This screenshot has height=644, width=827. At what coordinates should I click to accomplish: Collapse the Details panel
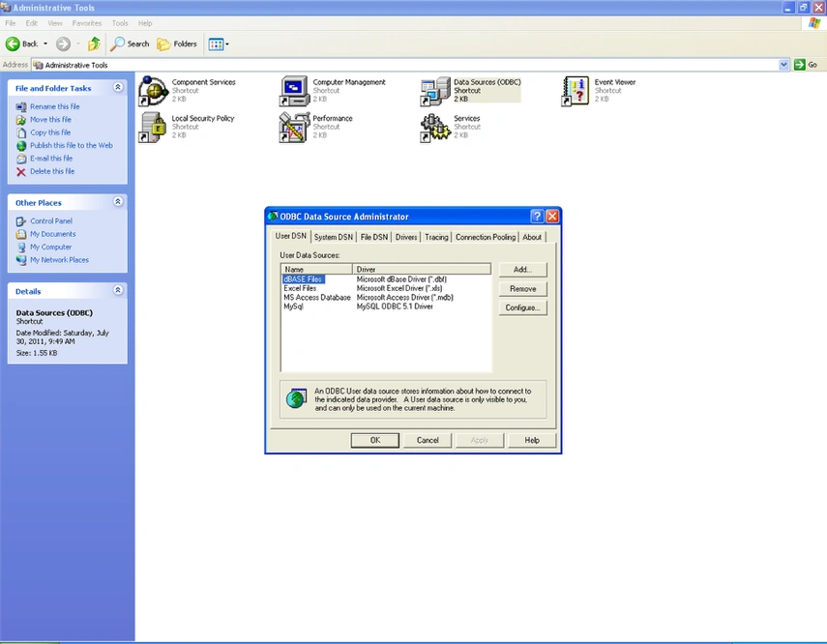pyautogui.click(x=118, y=290)
